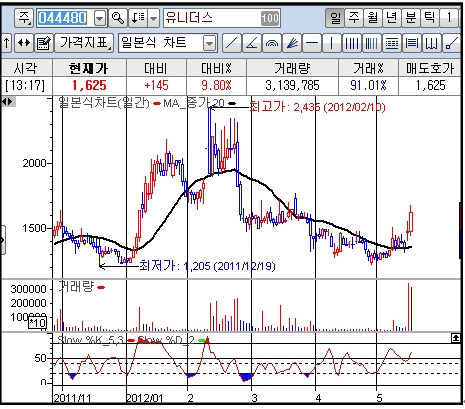Select the trend line drawing tool
The height and width of the screenshot is (409, 465).
(231, 43)
